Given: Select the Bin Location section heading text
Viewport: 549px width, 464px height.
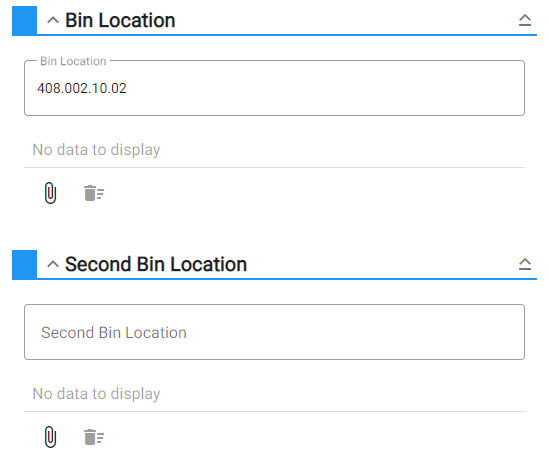Looking at the screenshot, I should pos(120,20).
